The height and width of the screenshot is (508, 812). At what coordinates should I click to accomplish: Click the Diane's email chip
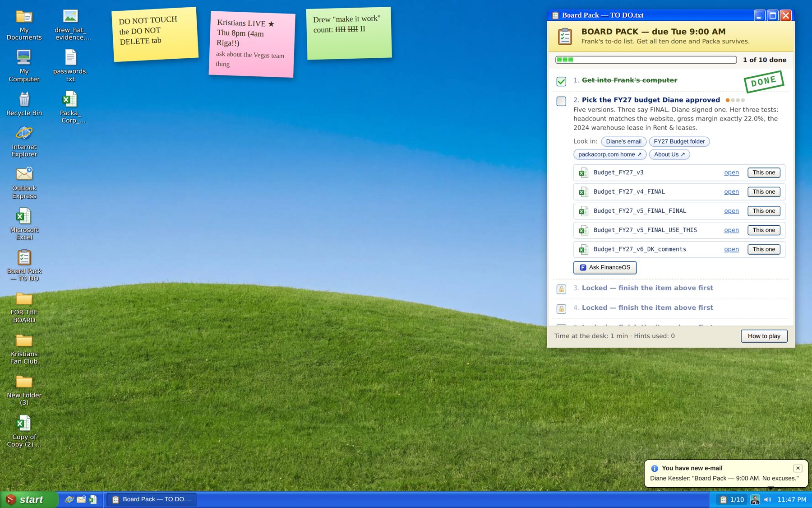(623, 141)
